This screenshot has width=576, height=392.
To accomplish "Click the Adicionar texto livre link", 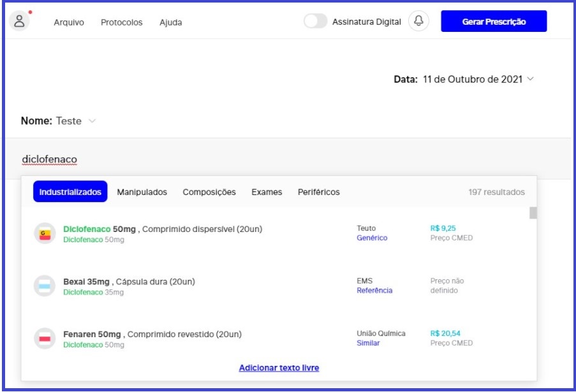I will [x=279, y=368].
